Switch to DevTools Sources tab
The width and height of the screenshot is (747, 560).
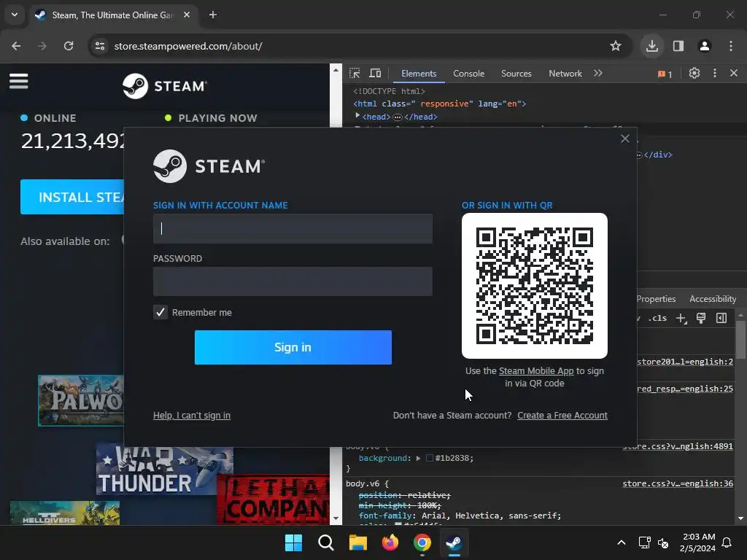tap(516, 74)
